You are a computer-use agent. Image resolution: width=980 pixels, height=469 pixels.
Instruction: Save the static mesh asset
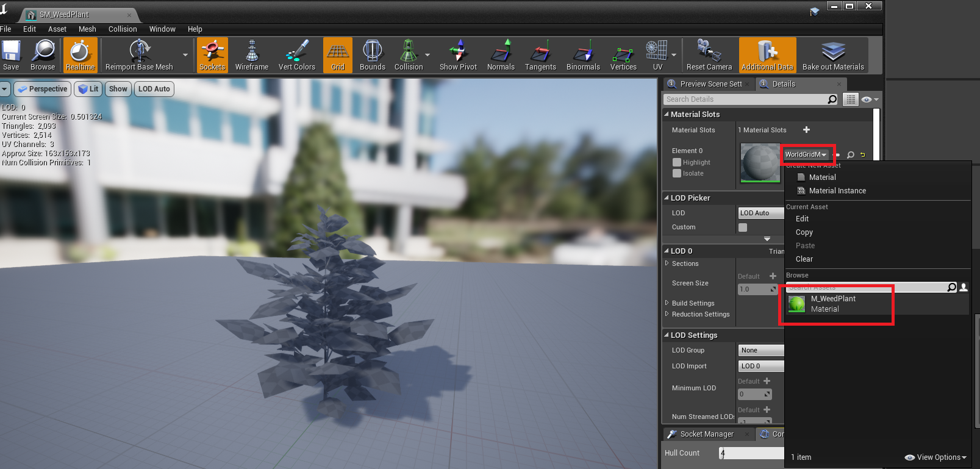[11, 55]
